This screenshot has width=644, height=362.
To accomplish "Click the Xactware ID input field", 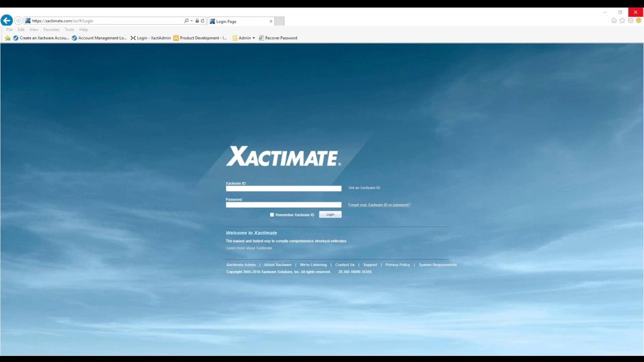I will (283, 189).
